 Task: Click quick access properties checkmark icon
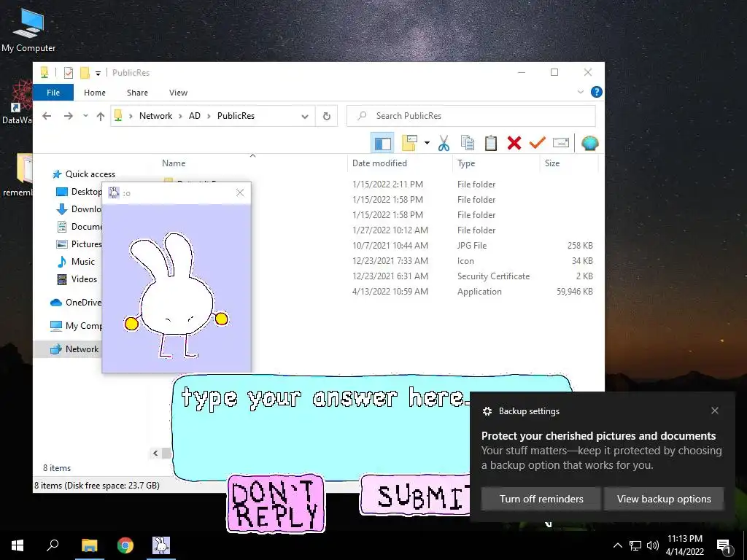[69, 72]
